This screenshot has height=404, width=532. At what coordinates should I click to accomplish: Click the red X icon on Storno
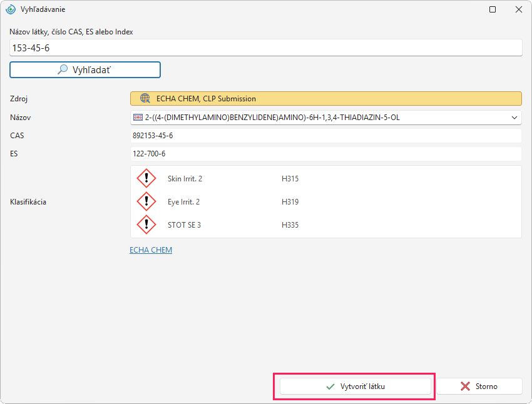point(465,386)
